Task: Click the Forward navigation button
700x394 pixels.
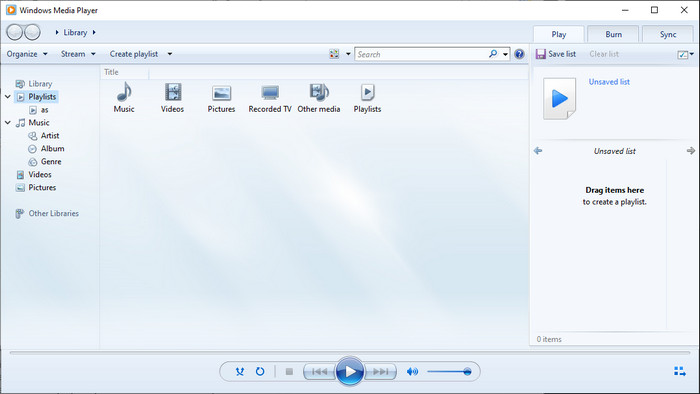Action: coord(32,32)
